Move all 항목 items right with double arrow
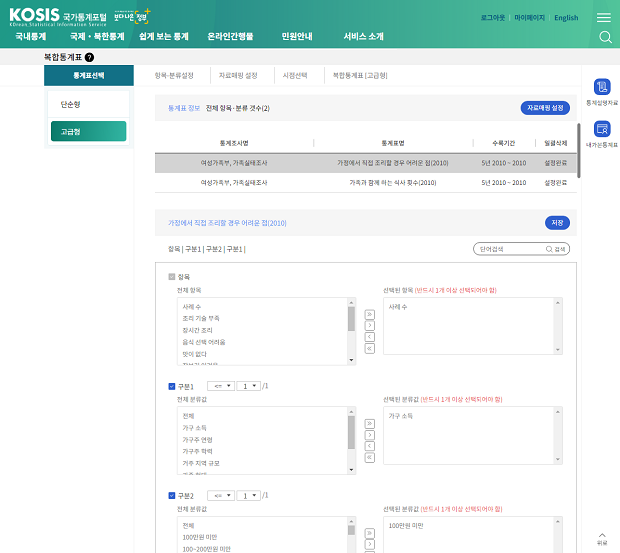 pyautogui.click(x=369, y=315)
